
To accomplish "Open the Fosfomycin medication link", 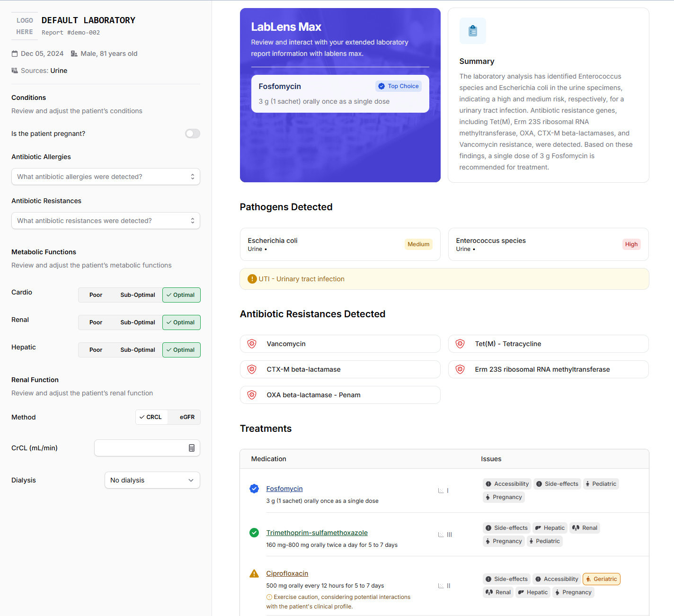I will pos(284,489).
